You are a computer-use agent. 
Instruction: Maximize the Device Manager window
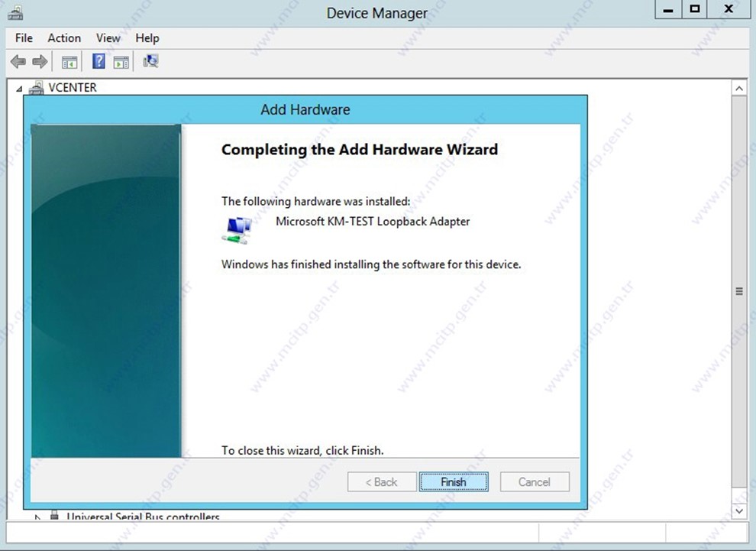click(x=695, y=10)
